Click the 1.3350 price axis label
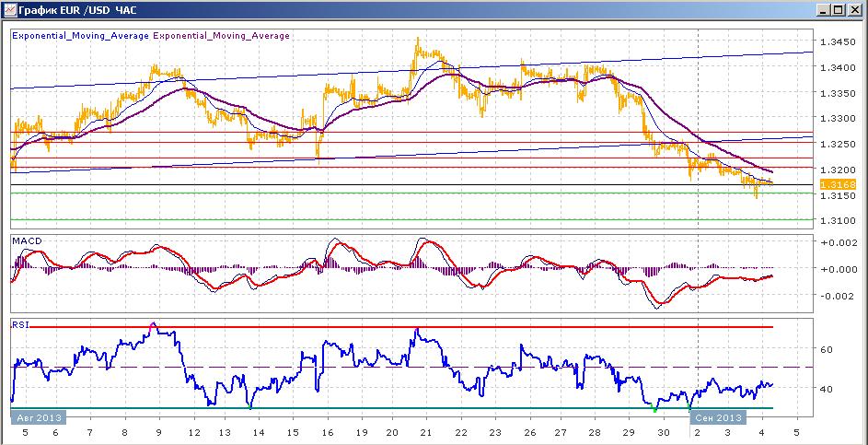 [x=838, y=92]
